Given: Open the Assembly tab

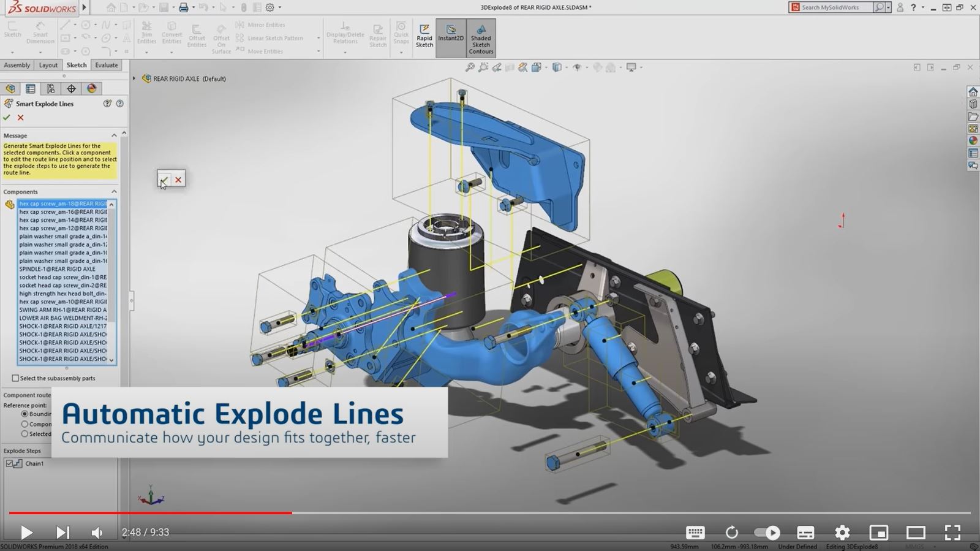Looking at the screenshot, I should (17, 65).
